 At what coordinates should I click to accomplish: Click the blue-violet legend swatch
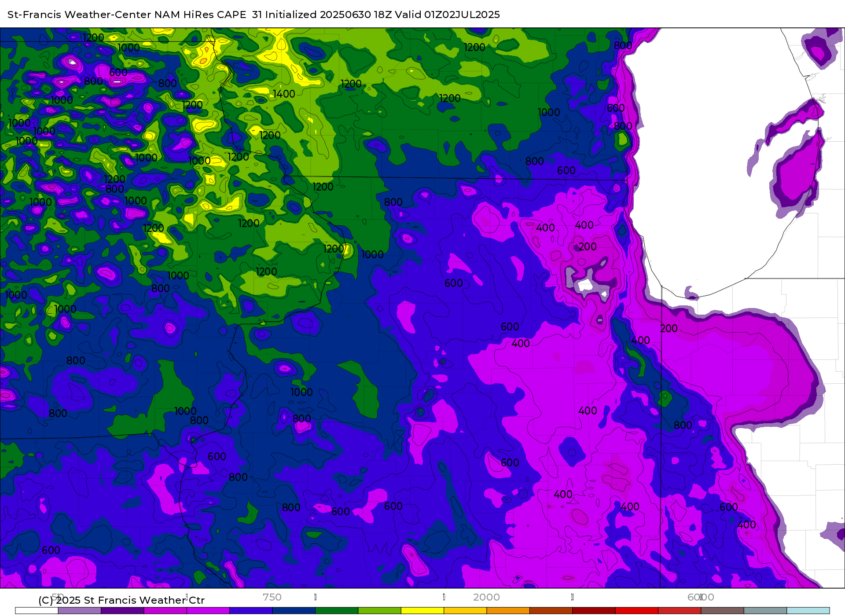coord(251,611)
